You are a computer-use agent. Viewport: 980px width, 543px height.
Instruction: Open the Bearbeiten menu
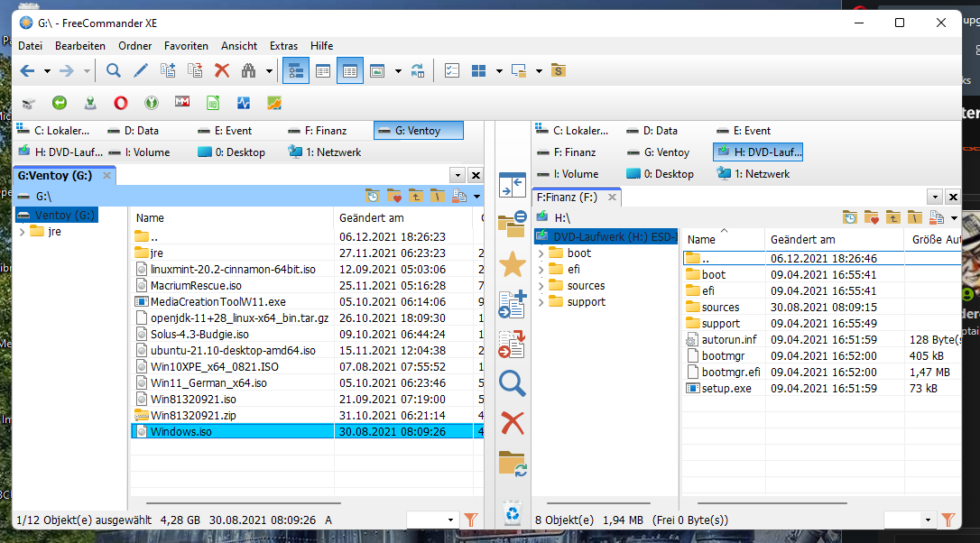click(80, 46)
